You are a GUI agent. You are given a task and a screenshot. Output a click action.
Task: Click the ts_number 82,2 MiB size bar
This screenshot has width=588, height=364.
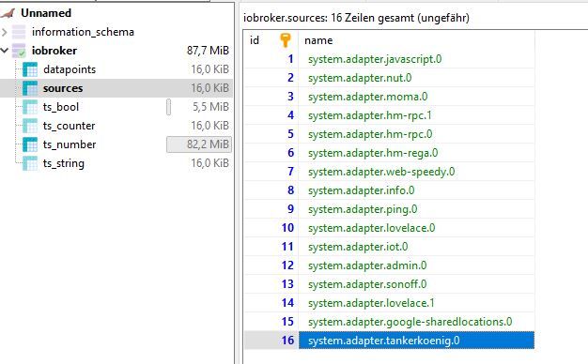(199, 144)
